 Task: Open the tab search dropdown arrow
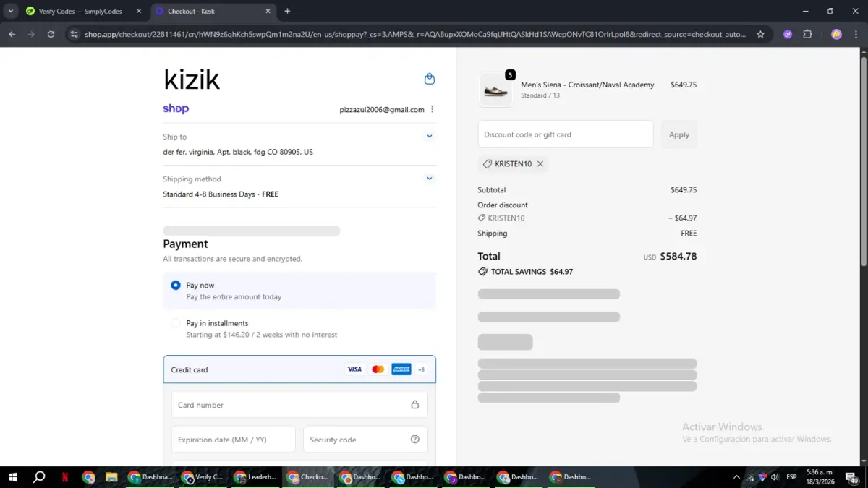tap(10, 11)
